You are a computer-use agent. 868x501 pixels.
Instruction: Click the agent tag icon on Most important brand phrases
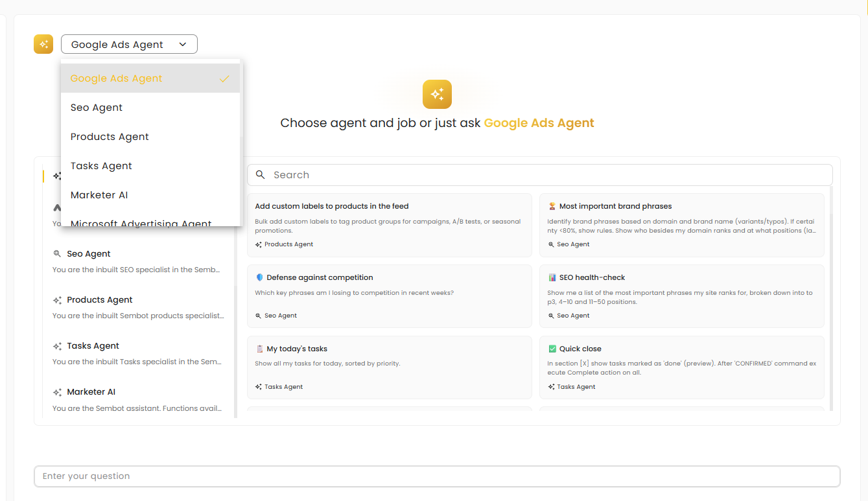[x=551, y=244]
